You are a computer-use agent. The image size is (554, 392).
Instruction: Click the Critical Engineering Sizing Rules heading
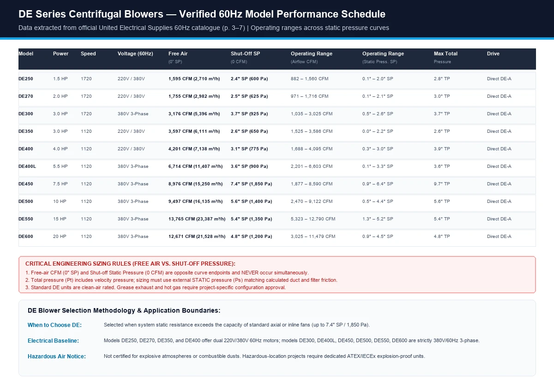click(130, 264)
